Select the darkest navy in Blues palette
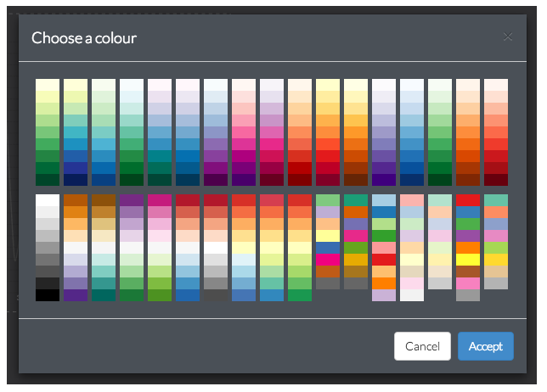Screen dimensions: 547x392 pos(412,180)
